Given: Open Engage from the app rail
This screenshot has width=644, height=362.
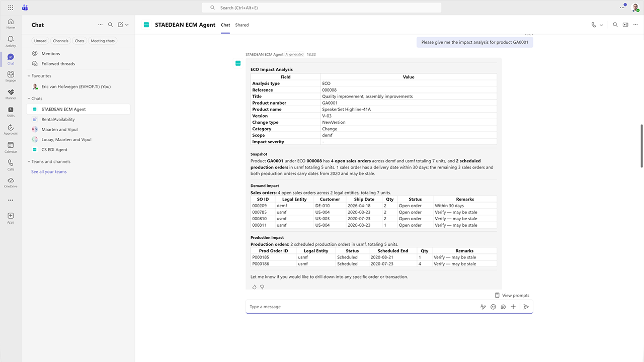Looking at the screenshot, I should (x=11, y=76).
